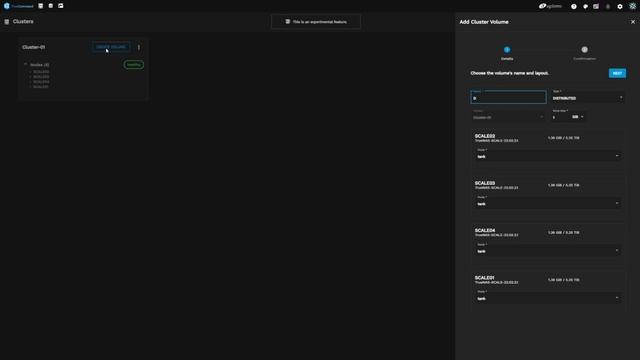
Task: Open the Brick Size unit dropdown
Action: (x=578, y=117)
